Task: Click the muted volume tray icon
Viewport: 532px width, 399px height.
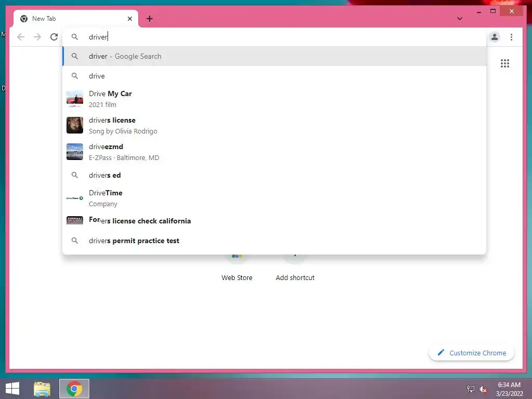Action: coord(483,389)
